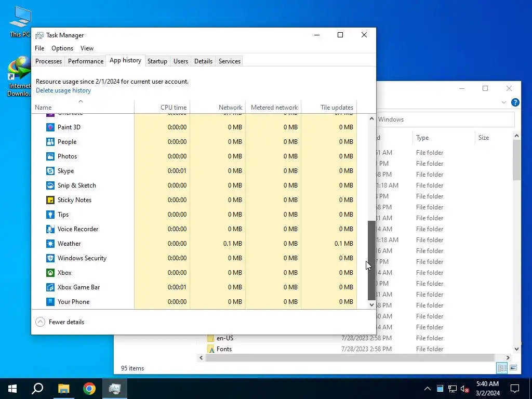Viewport: 532px width, 399px height.
Task: Open the Action Center notifications icon
Action: pos(515,389)
